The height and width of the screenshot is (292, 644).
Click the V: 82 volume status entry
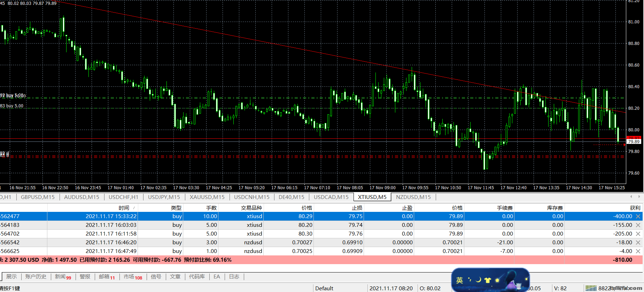[x=560, y=288]
